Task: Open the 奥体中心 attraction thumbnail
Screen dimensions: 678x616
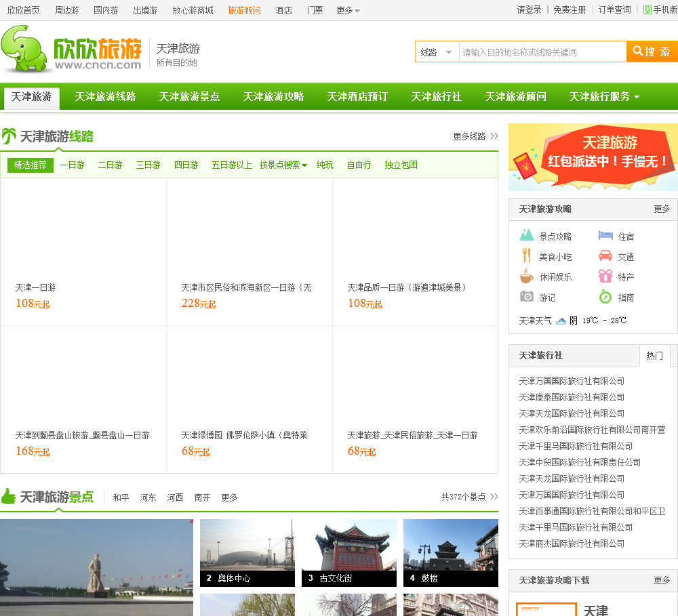Action: pyautogui.click(x=247, y=553)
